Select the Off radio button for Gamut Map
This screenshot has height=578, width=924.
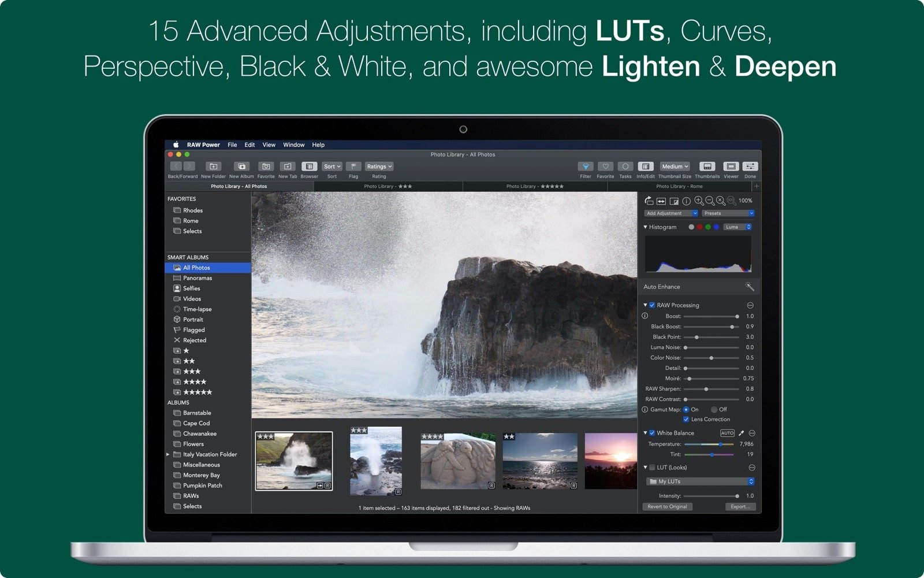pyautogui.click(x=714, y=409)
